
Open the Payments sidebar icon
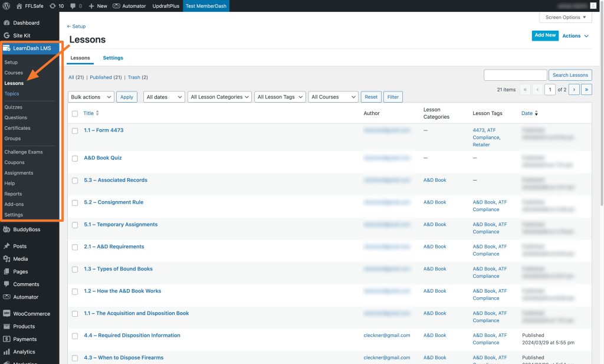point(6,339)
